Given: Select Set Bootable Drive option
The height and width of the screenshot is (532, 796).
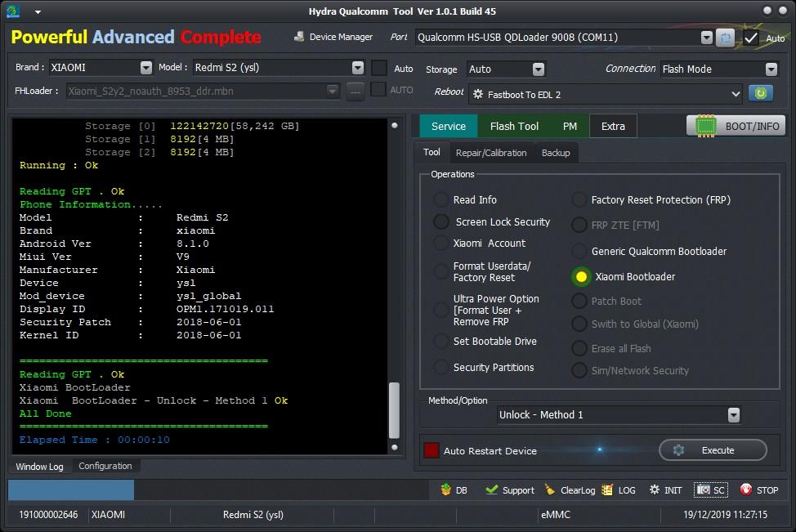Looking at the screenshot, I should point(440,341).
